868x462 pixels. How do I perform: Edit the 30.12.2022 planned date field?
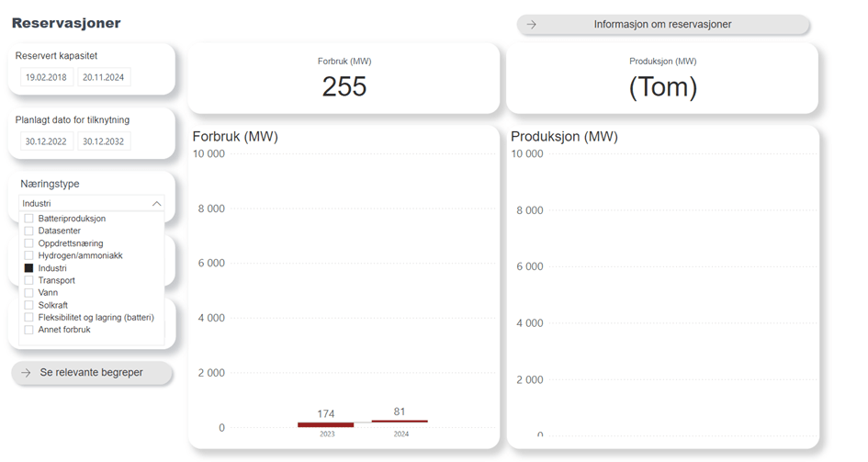[47, 141]
